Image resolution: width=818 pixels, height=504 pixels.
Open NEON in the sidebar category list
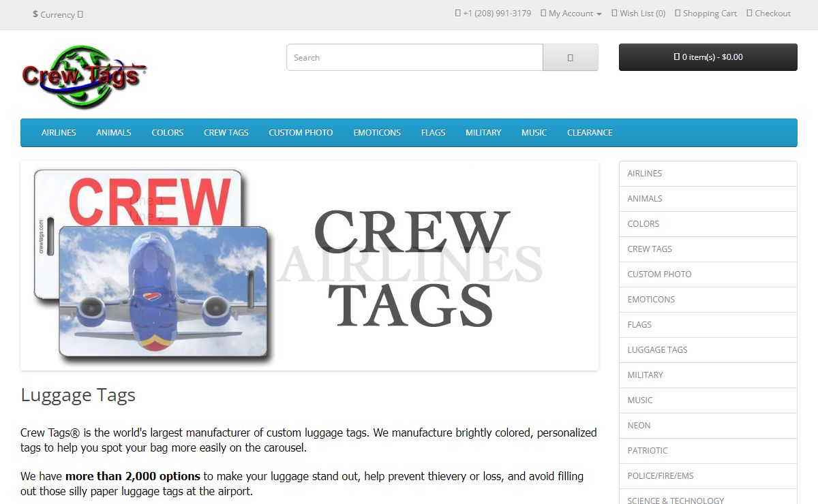[x=708, y=426]
